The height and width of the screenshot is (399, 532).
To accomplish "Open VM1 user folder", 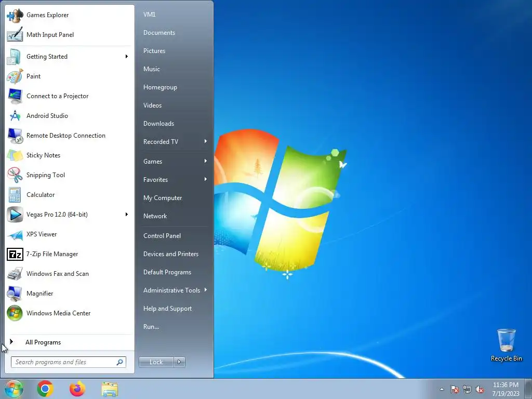I will [149, 15].
